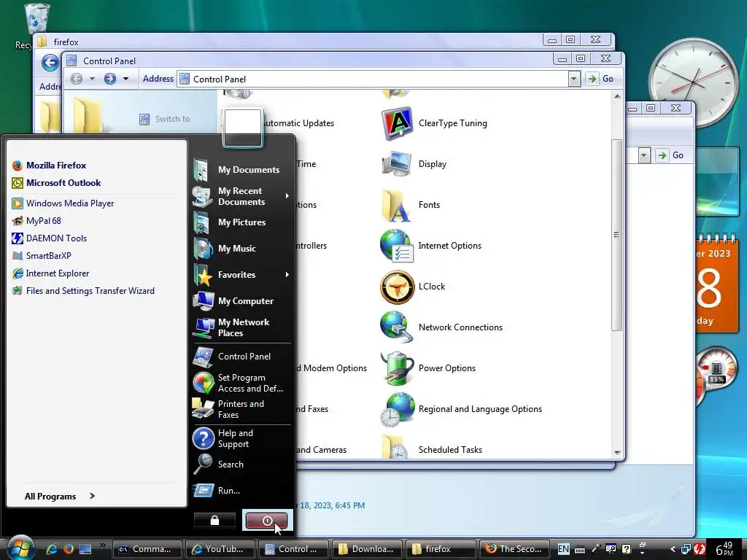
Task: Click the Control Panel address field
Action: click(x=373, y=79)
